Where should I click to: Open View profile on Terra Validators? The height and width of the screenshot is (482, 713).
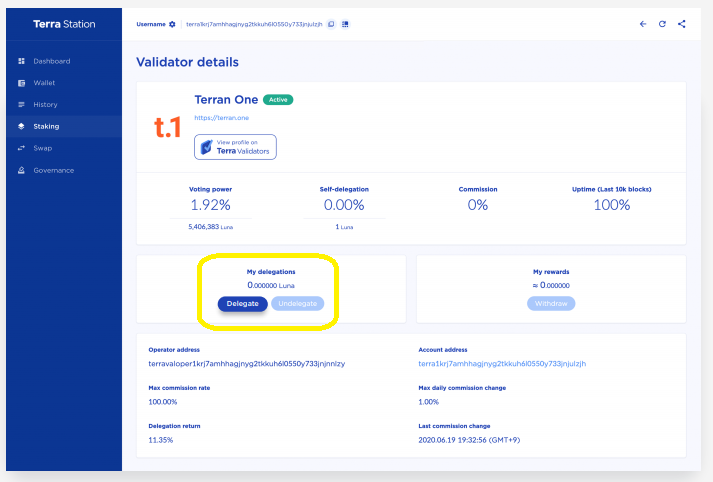[x=235, y=147]
